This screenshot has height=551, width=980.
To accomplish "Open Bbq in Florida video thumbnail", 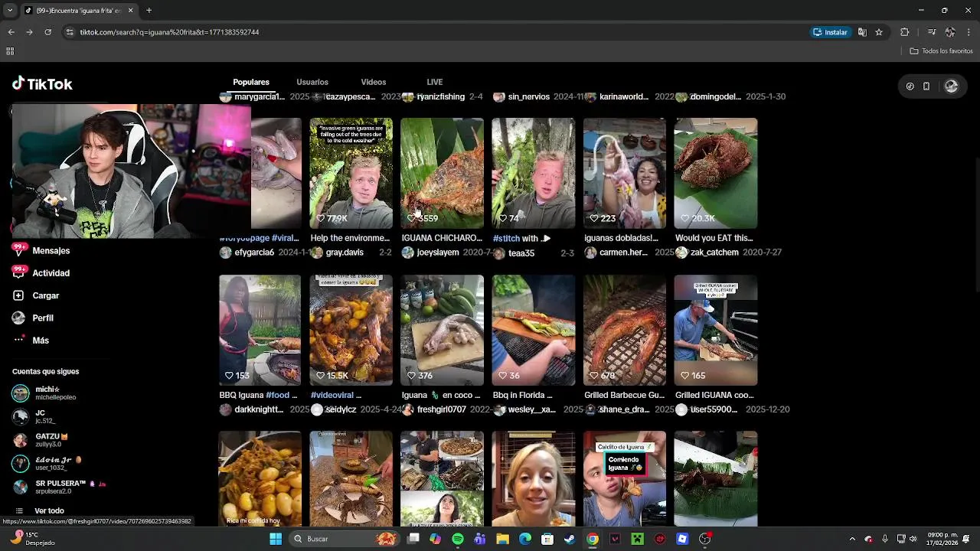I will (533, 330).
